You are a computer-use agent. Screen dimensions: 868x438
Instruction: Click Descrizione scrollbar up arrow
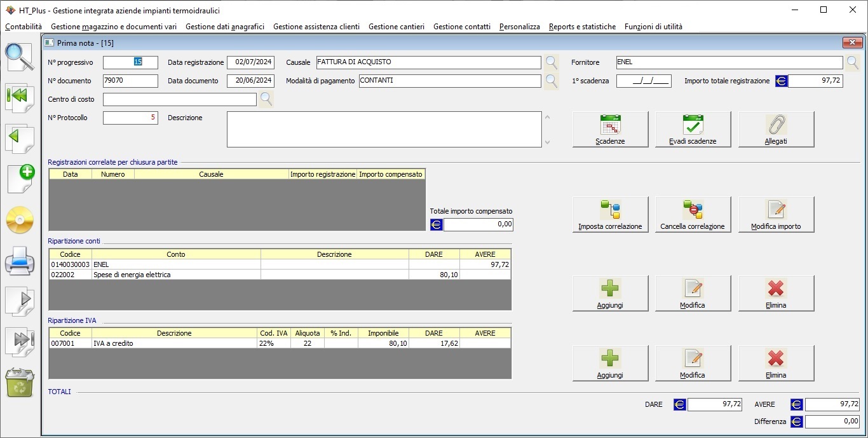click(548, 117)
